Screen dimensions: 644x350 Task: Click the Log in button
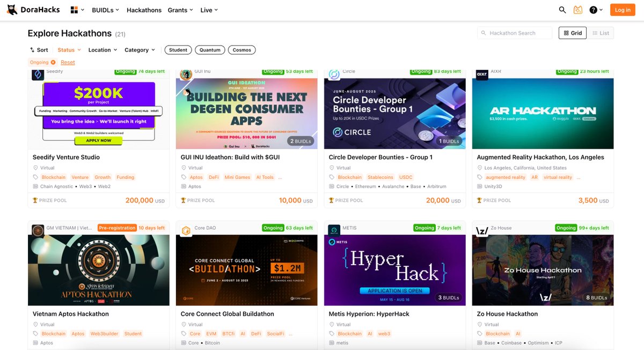pos(623,10)
